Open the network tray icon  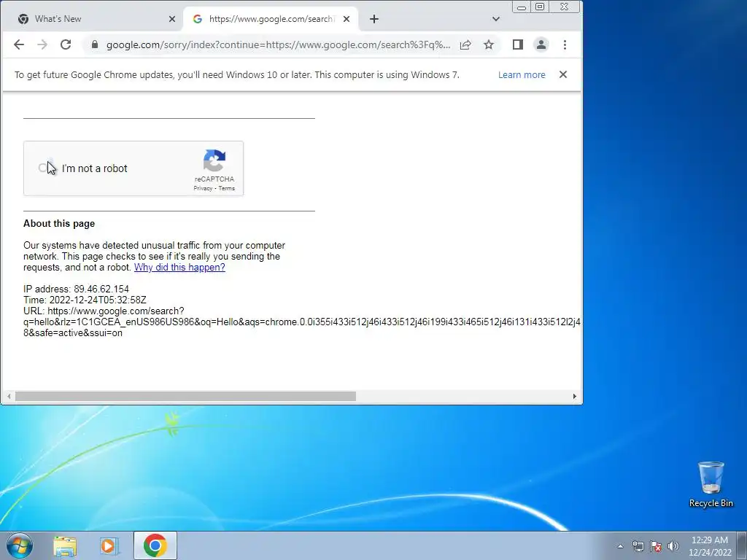(x=638, y=546)
